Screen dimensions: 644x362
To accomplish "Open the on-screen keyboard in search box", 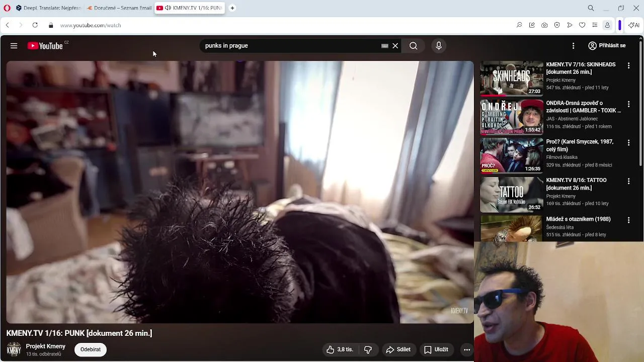I will (385, 46).
